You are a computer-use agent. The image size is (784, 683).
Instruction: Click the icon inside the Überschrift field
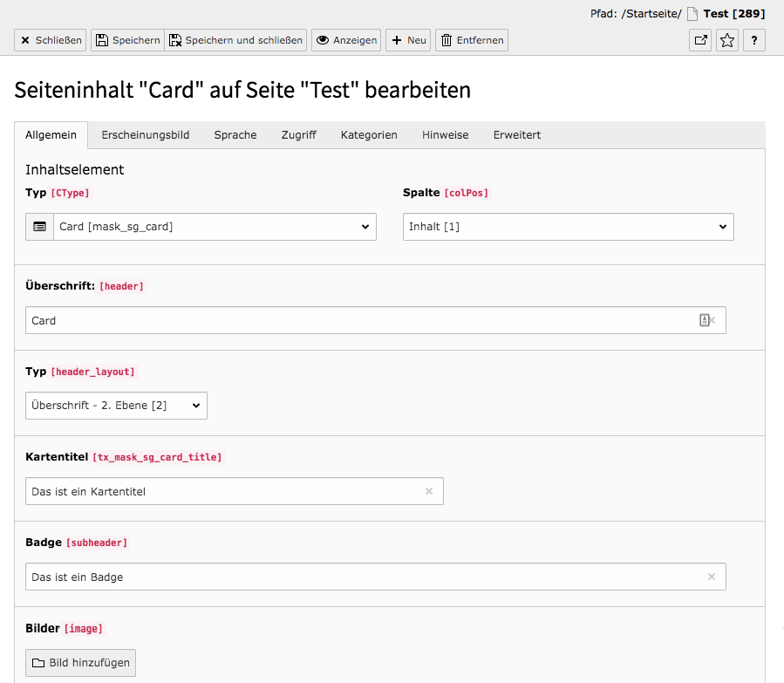point(705,320)
